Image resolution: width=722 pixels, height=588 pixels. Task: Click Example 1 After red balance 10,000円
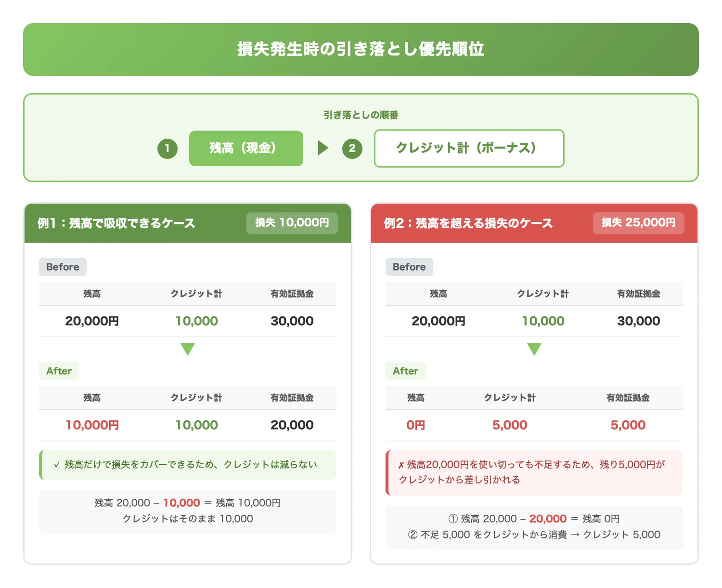pos(92,425)
